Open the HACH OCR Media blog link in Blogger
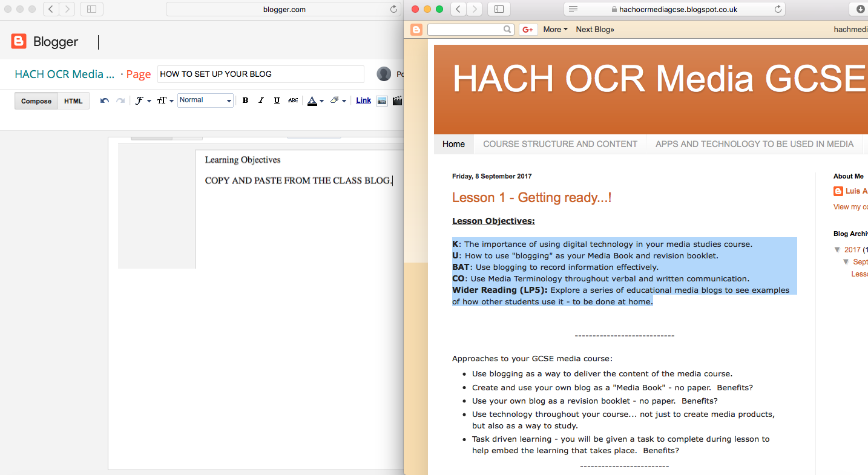Viewport: 868px width, 475px height. (65, 74)
